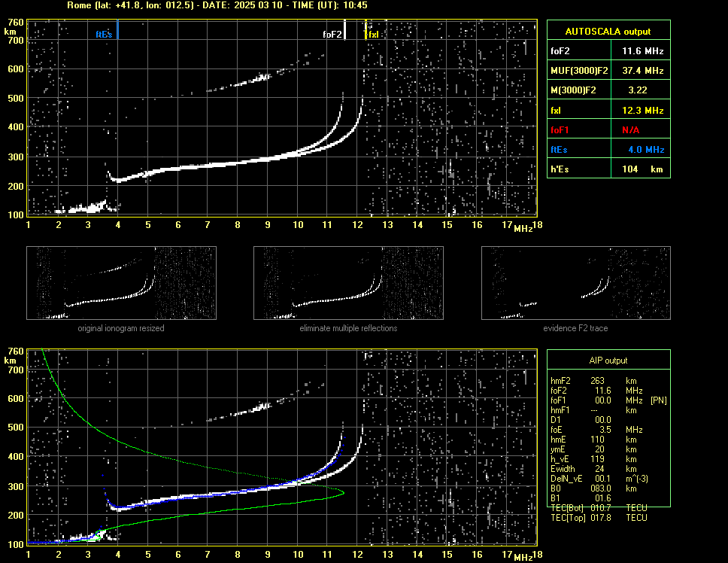Click the hmF1 label in AIP output
Screen dimensions: 728x563
pyautogui.click(x=560, y=410)
